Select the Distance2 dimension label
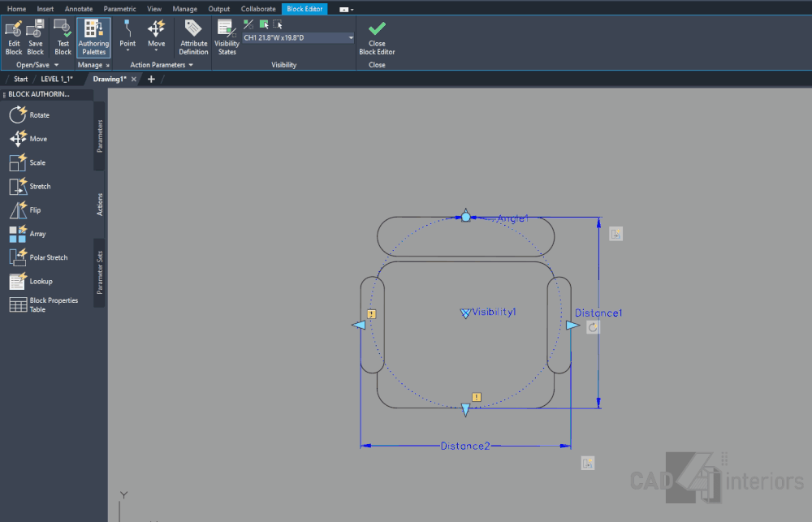The height and width of the screenshot is (522, 812). (465, 446)
